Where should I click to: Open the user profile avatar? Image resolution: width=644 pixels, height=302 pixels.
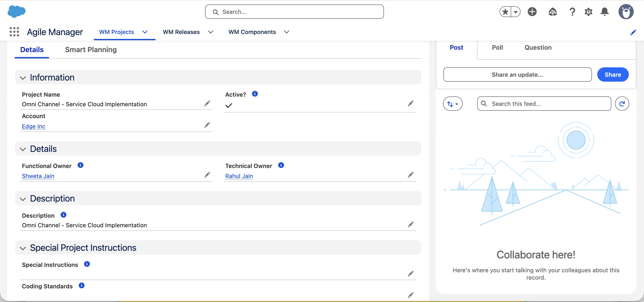point(626,12)
